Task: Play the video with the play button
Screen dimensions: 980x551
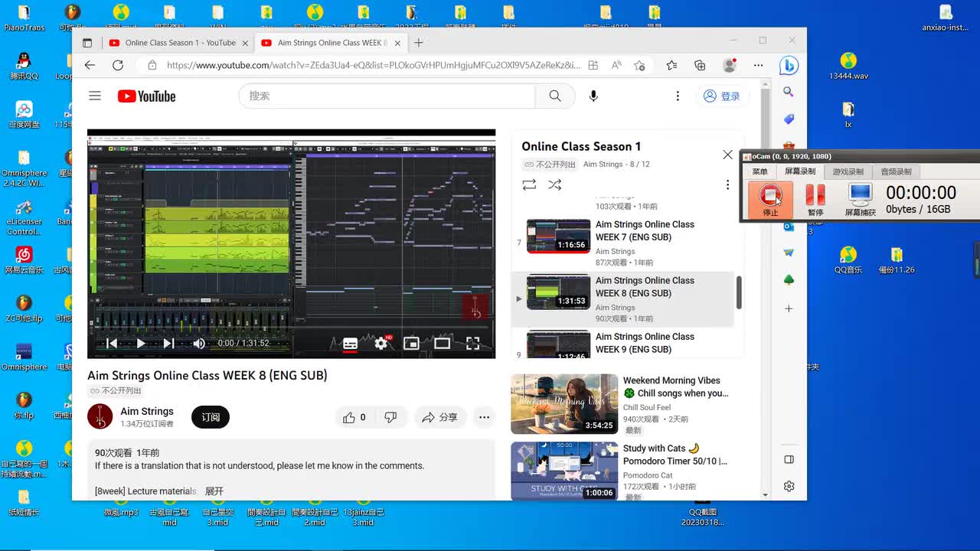Action: 140,344
